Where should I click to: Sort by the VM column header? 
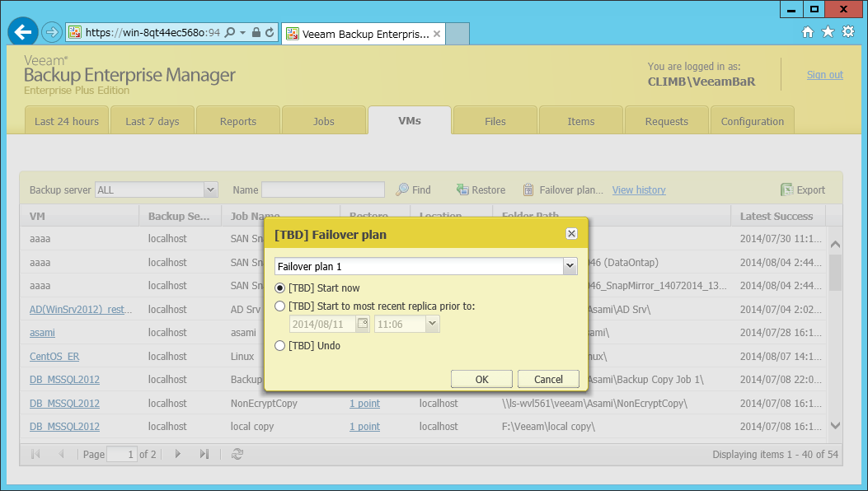[79, 217]
